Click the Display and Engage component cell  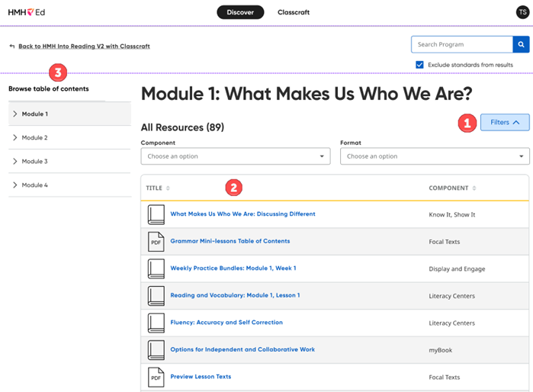[x=457, y=269]
